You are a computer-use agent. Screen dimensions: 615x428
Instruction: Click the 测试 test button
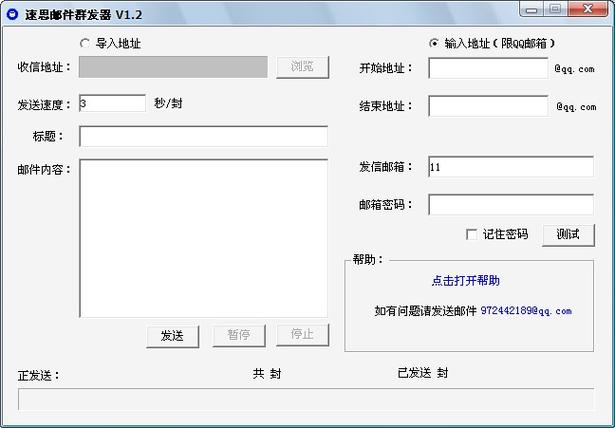click(x=568, y=235)
